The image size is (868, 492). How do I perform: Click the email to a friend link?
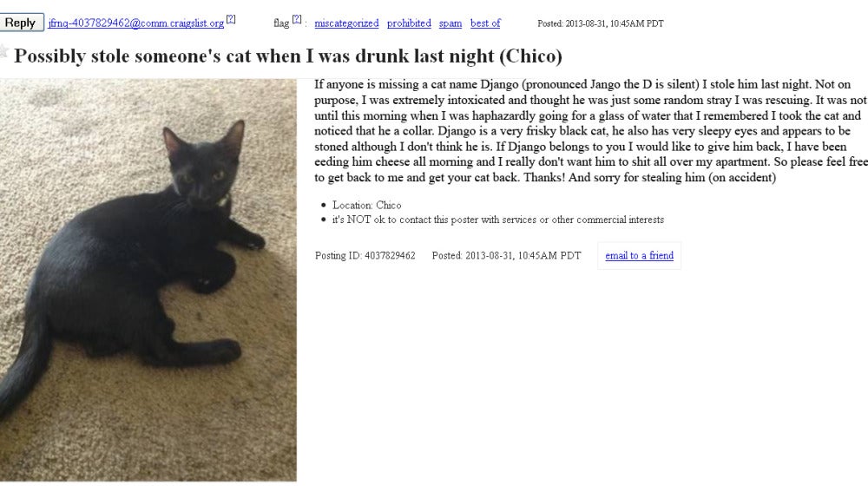pyautogui.click(x=640, y=256)
